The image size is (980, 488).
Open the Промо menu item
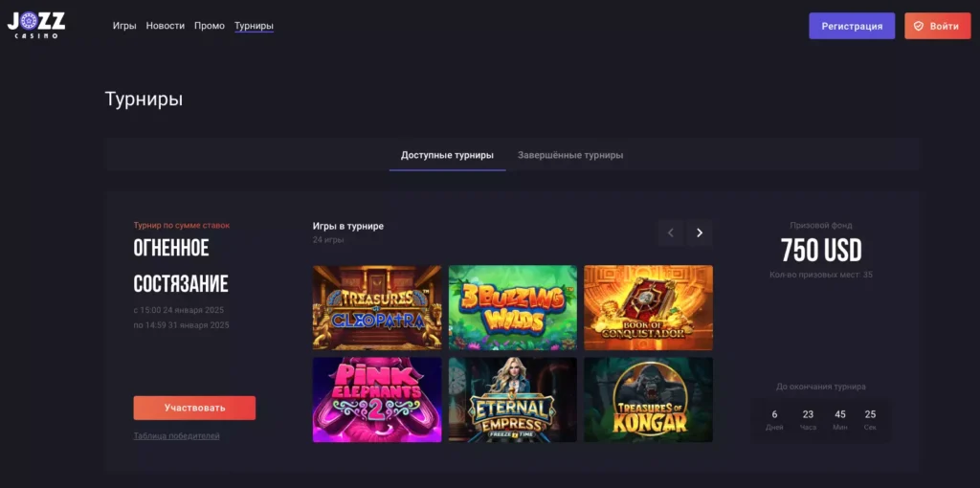(210, 26)
